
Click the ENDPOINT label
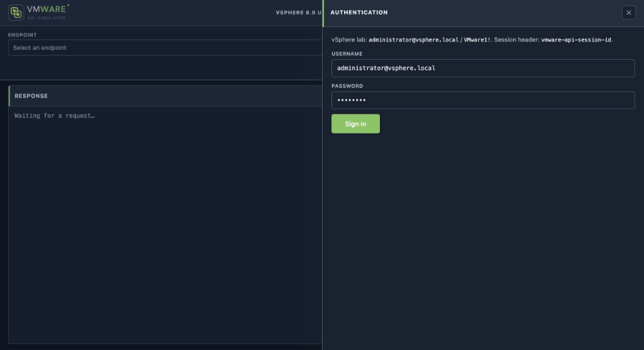pos(23,35)
